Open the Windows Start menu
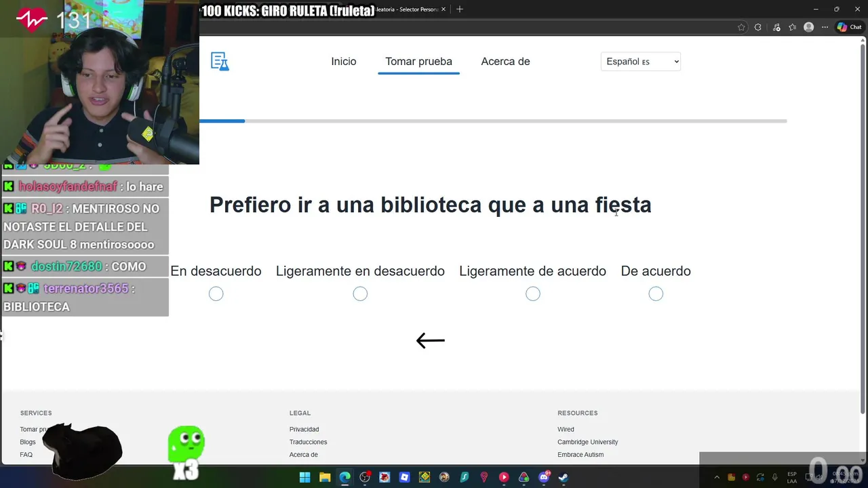Image resolution: width=868 pixels, height=488 pixels. tap(304, 477)
